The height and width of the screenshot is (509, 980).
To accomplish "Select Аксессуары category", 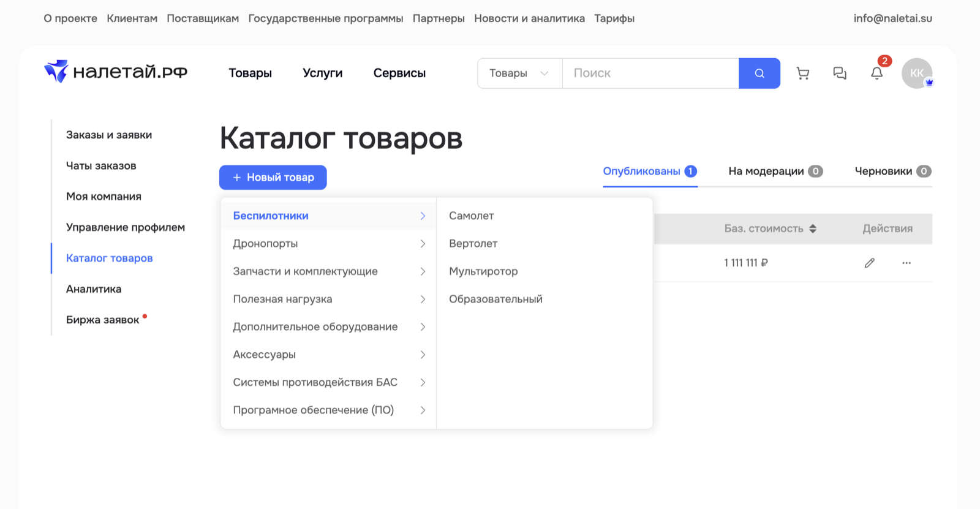I will click(328, 355).
